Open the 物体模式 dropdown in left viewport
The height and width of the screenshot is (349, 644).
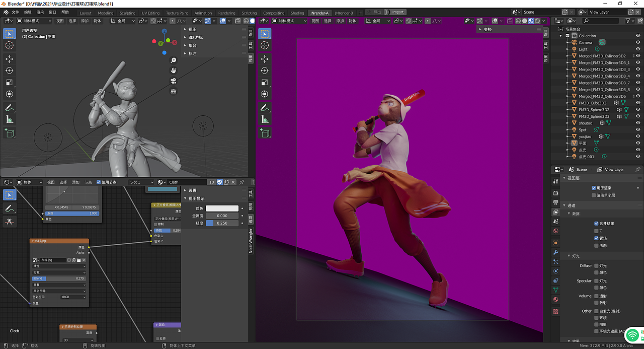pyautogui.click(x=34, y=21)
